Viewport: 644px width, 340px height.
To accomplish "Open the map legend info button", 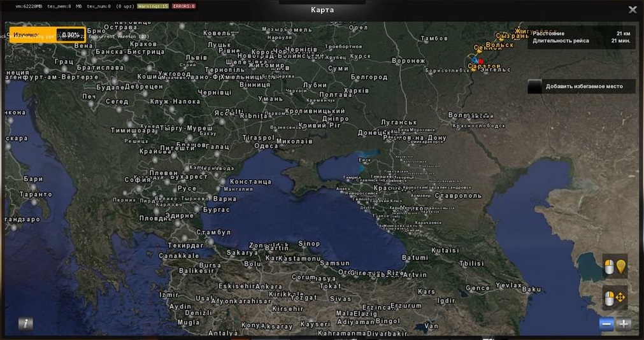I will coord(25,323).
